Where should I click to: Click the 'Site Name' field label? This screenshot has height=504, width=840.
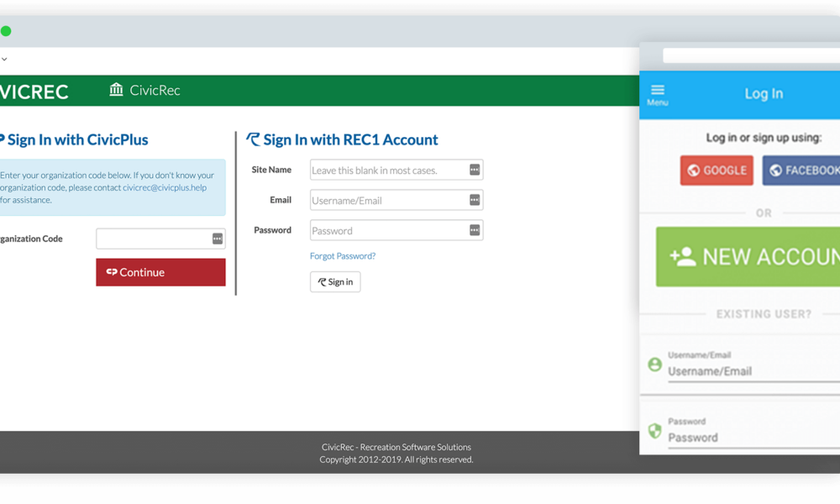pos(271,170)
